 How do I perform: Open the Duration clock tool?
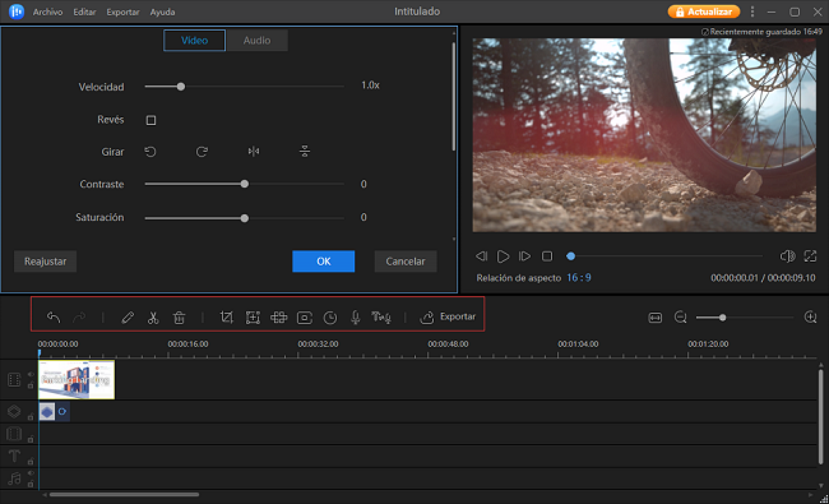click(330, 318)
